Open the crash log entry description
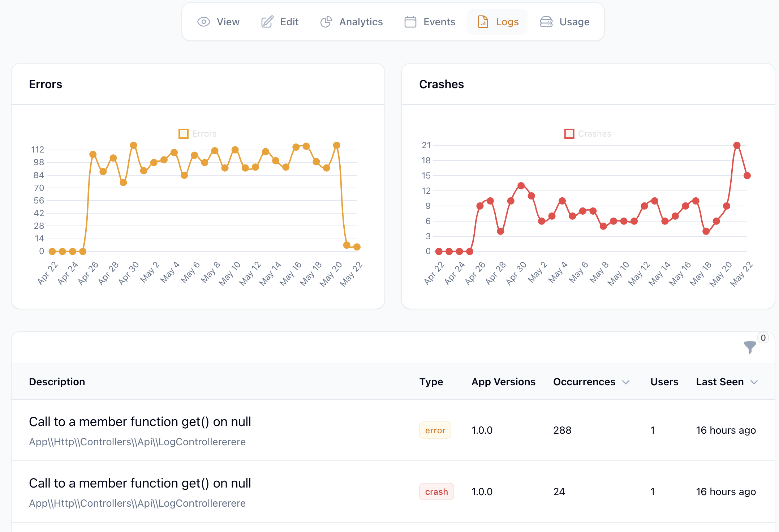Screen dimensions: 779x532 point(140,483)
